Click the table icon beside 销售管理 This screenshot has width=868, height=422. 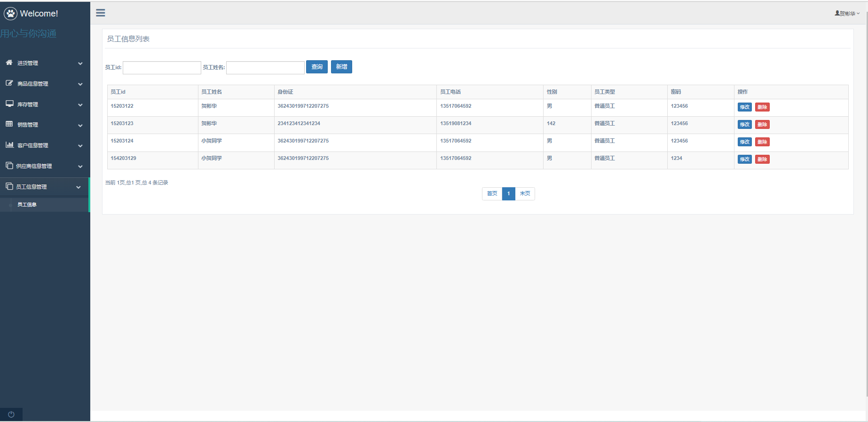[x=9, y=124]
